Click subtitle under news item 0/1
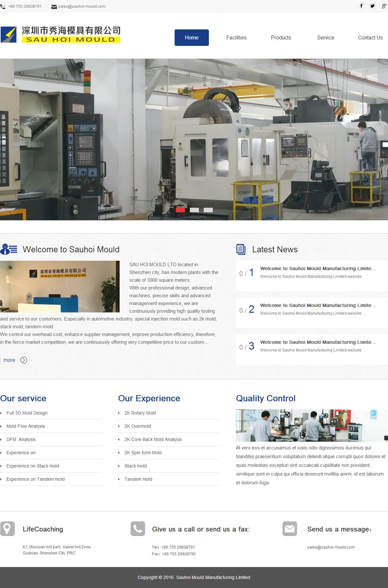The height and width of the screenshot is (588, 388). click(311, 277)
